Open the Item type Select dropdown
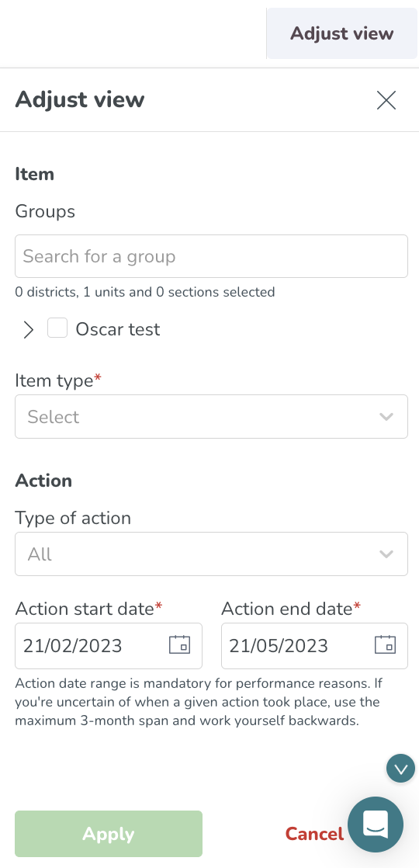This screenshot has height=868, width=419. tap(211, 416)
